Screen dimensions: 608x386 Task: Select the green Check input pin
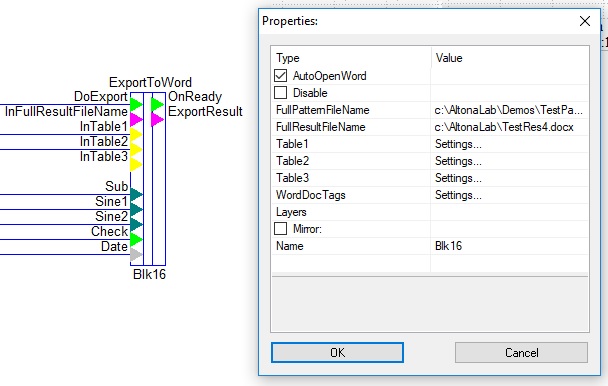136,239
